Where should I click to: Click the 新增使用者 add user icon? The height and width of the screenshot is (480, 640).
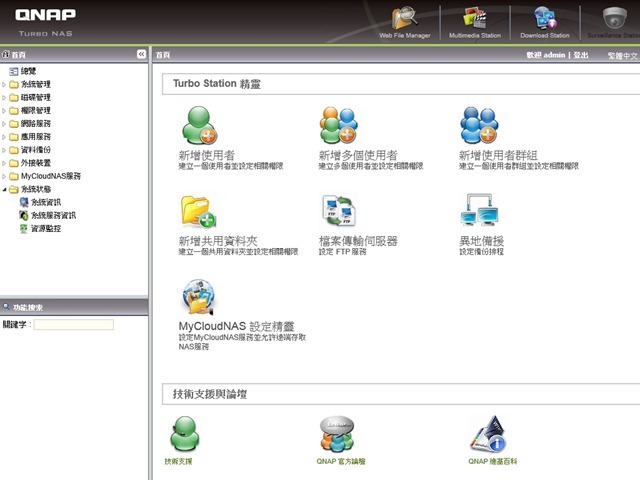tap(199, 125)
